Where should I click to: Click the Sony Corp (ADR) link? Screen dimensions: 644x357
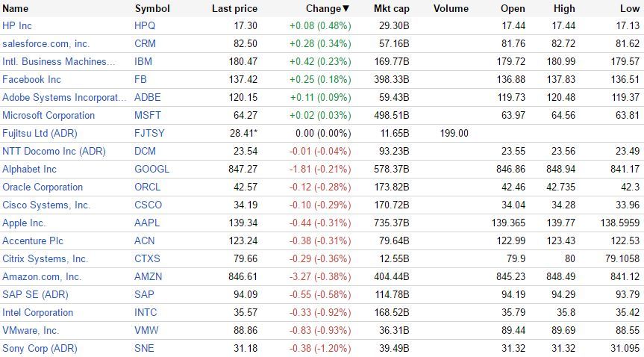(x=40, y=348)
